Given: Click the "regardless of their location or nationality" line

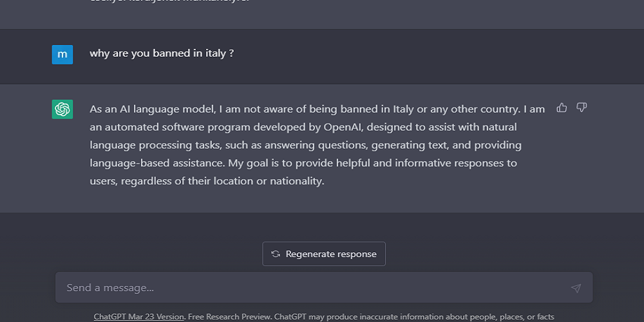Looking at the screenshot, I should [x=223, y=181].
